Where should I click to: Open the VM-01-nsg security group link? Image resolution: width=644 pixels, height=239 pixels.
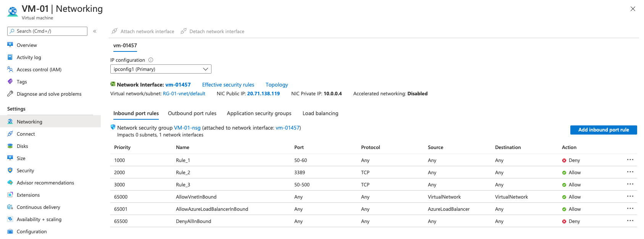point(187,128)
